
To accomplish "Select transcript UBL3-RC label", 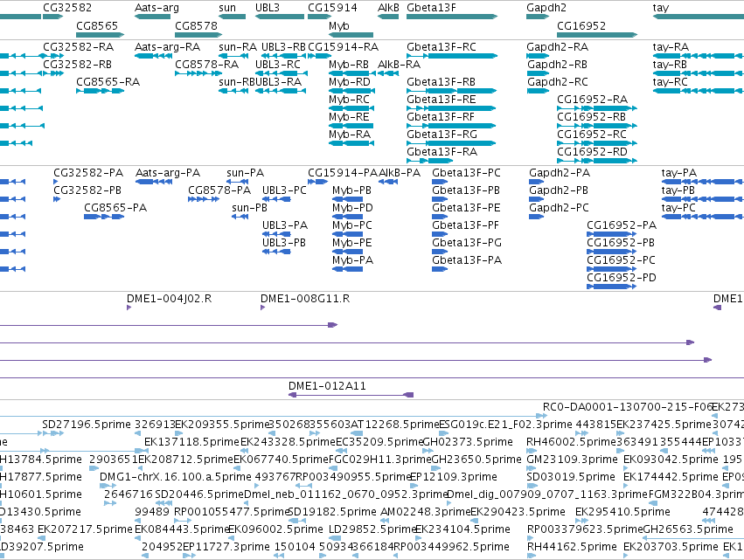I will (277, 65).
